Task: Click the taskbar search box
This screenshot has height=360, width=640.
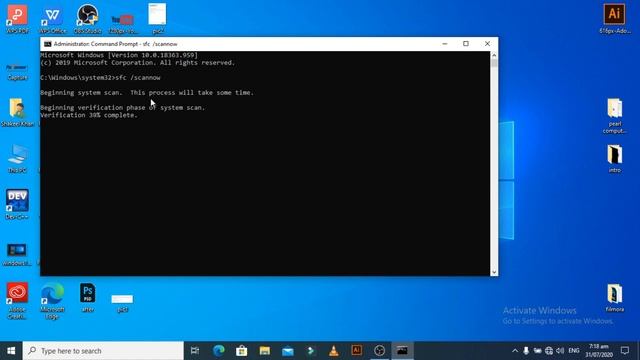Action: [x=103, y=351]
